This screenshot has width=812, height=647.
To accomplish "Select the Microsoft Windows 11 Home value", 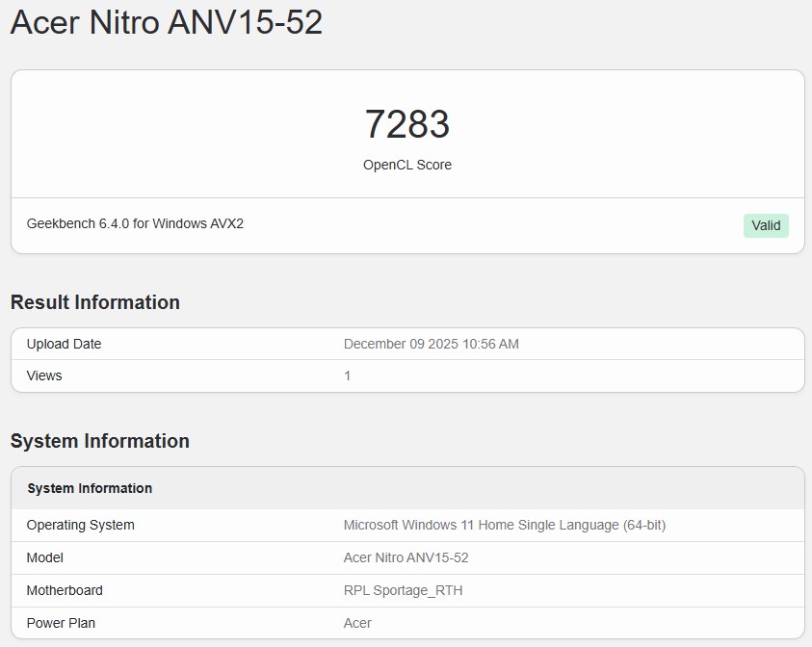I will (x=504, y=525).
